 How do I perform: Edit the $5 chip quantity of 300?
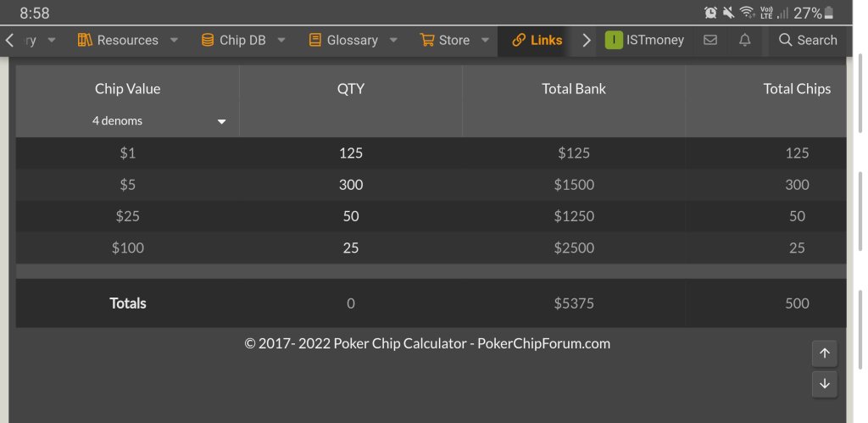tap(350, 185)
